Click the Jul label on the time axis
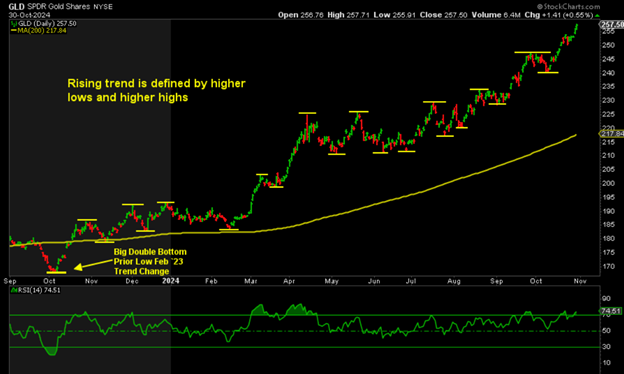The width and height of the screenshot is (624, 374). click(411, 281)
